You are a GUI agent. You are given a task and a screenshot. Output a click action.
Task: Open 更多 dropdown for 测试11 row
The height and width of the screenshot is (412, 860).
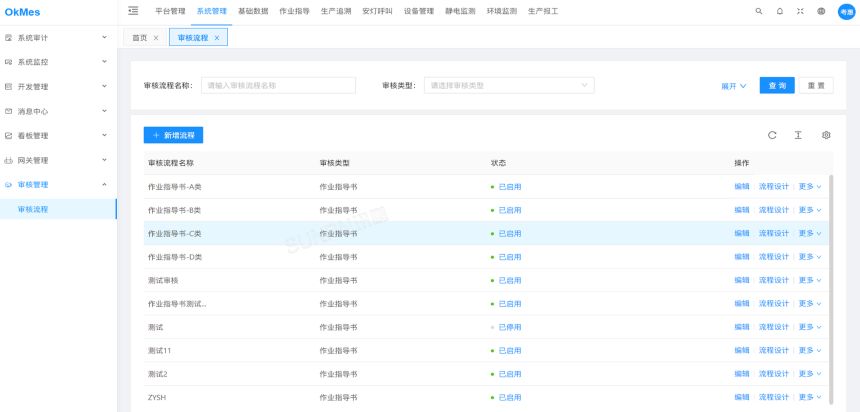click(x=810, y=351)
